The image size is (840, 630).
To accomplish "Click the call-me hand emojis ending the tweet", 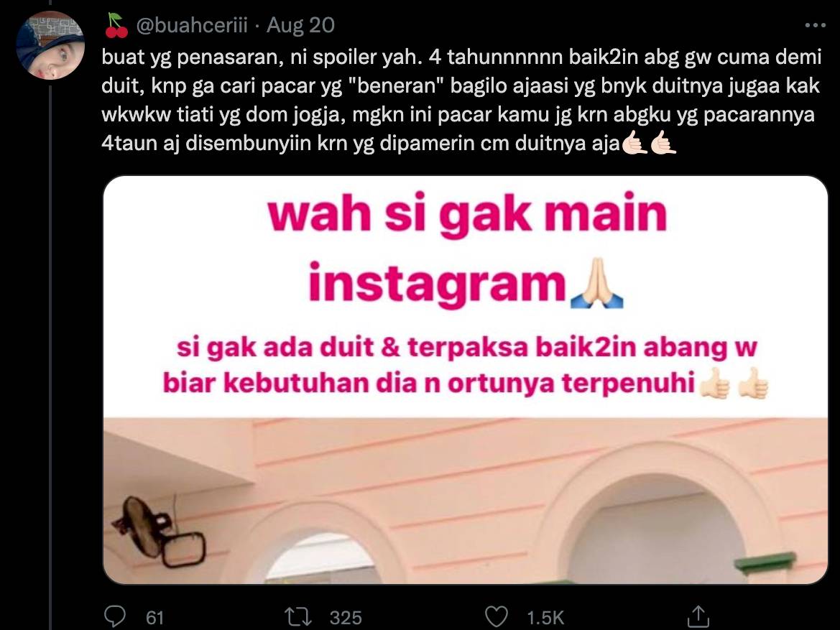I will [x=649, y=142].
